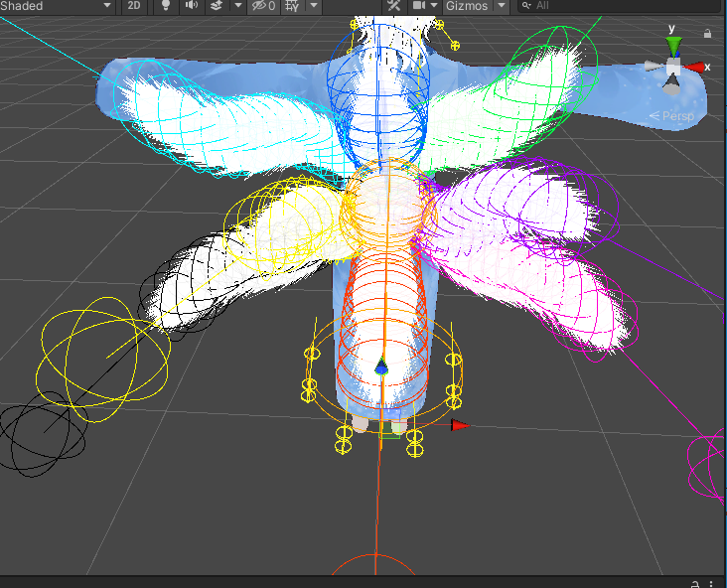The width and height of the screenshot is (727, 588).
Task: Click the Gizmos button
Action: [467, 6]
